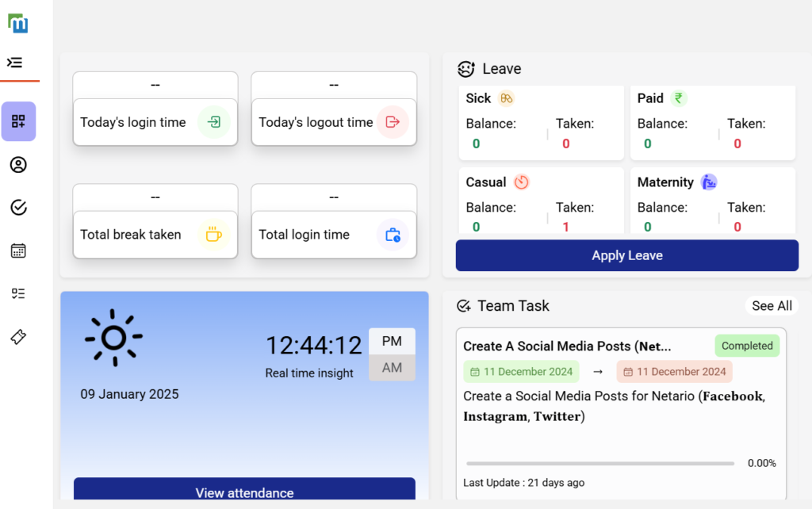
Task: Click the red logout arrow icon
Action: (x=393, y=122)
